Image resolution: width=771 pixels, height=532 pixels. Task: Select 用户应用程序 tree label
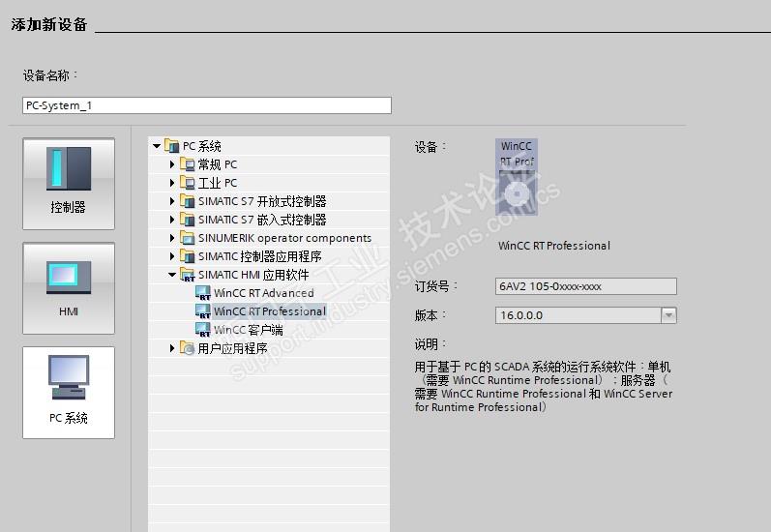pos(232,348)
